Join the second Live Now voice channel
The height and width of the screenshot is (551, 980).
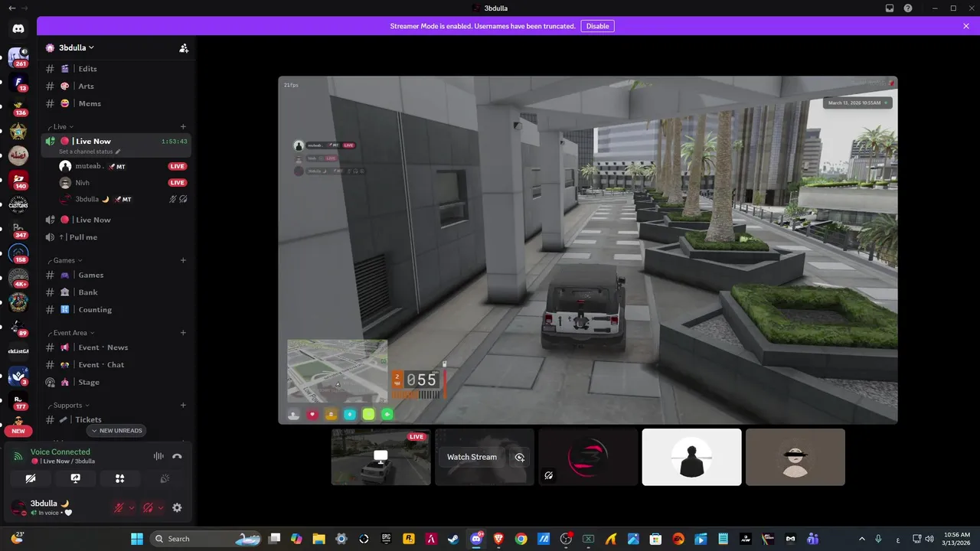tap(116, 220)
